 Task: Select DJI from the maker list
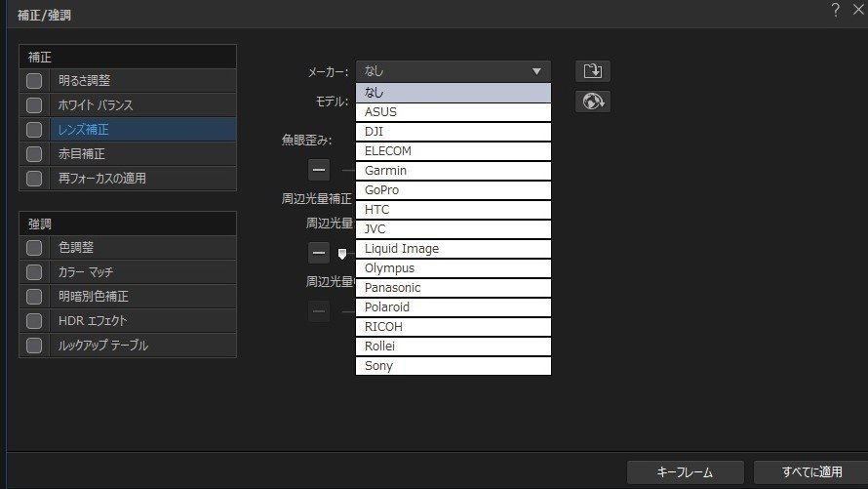pyautogui.click(x=454, y=131)
